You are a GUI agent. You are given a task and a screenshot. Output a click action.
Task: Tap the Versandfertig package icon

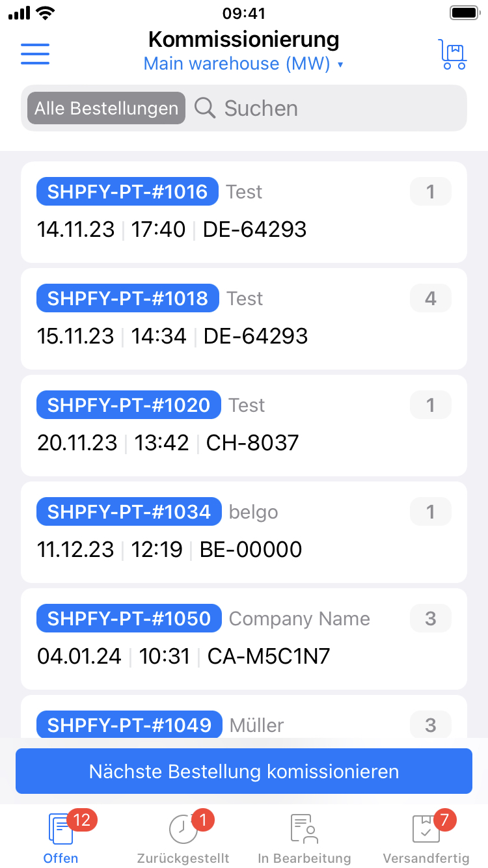click(x=426, y=830)
